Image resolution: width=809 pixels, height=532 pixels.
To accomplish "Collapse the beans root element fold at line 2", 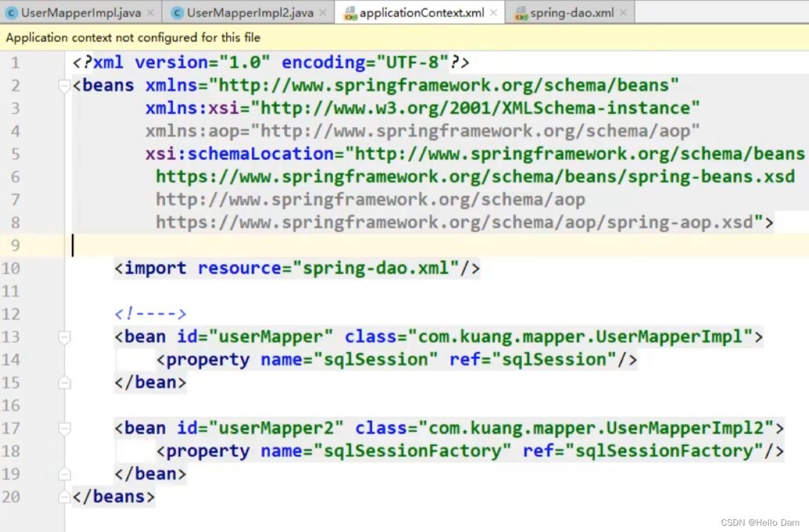I will tap(64, 85).
